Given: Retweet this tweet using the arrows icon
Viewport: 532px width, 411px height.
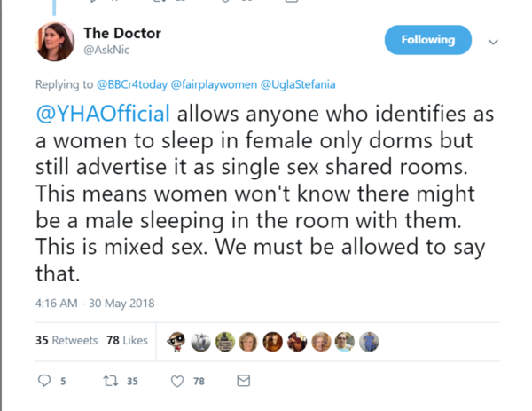Looking at the screenshot, I should [110, 381].
